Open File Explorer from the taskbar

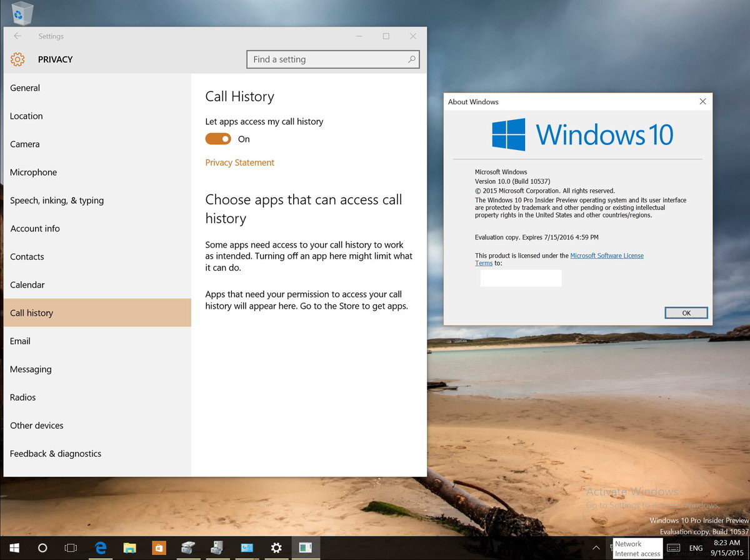(130, 548)
